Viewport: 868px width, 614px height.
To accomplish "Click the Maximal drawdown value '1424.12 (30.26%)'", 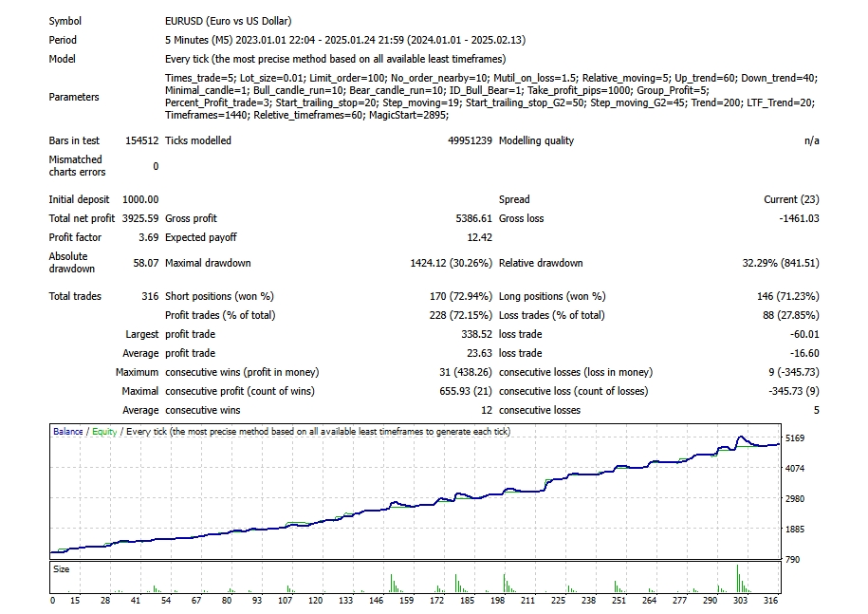I will 451,263.
